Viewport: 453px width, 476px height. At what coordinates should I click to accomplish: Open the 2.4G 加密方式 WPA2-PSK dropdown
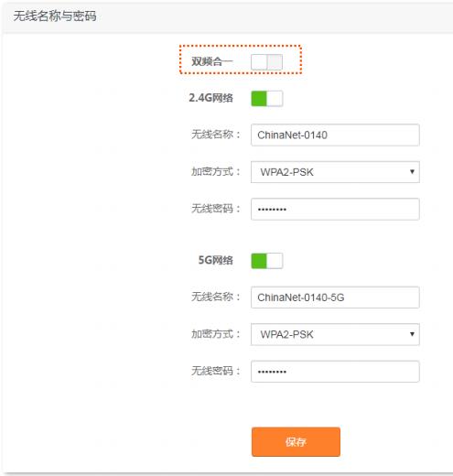pyautogui.click(x=335, y=172)
